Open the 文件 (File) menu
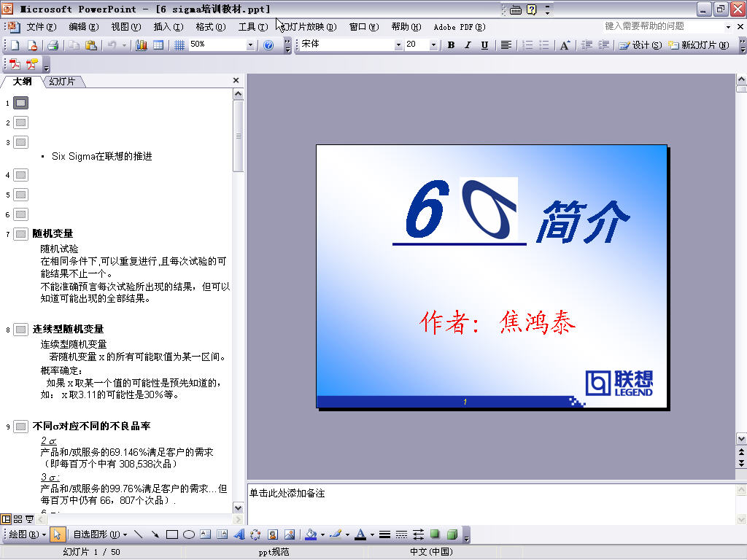The height and width of the screenshot is (560, 747). tap(41, 27)
